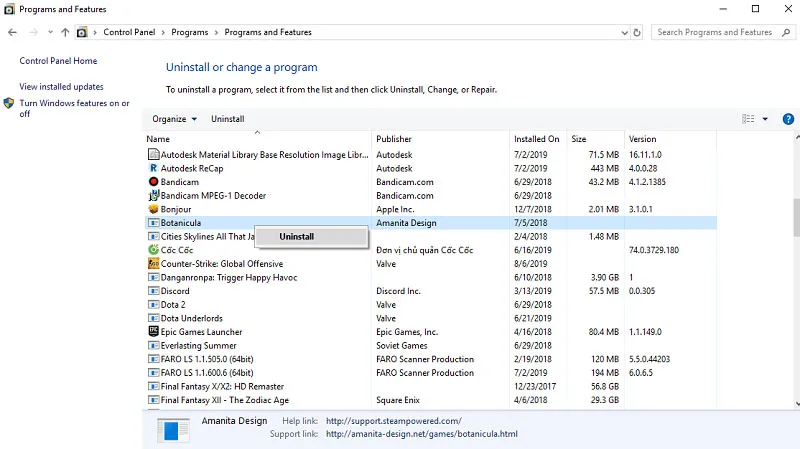Select Final Fantasy X/X2: HD Remaster

pyautogui.click(x=430, y=387)
